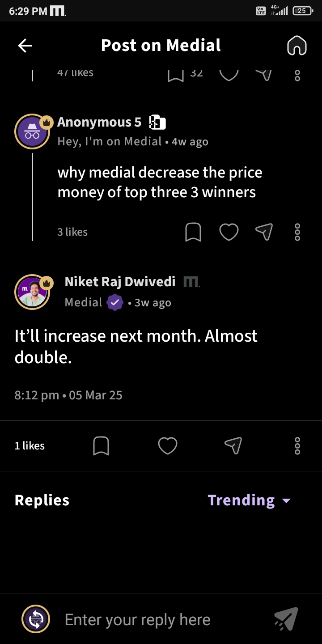Image resolution: width=322 pixels, height=644 pixels.
Task: Open the home icon in header
Action: pos(297,45)
